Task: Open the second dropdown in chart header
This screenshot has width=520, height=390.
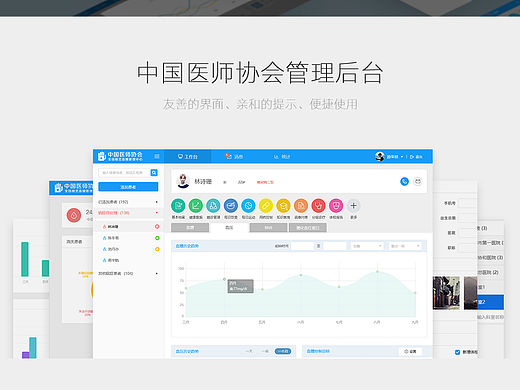Action: click(x=405, y=246)
